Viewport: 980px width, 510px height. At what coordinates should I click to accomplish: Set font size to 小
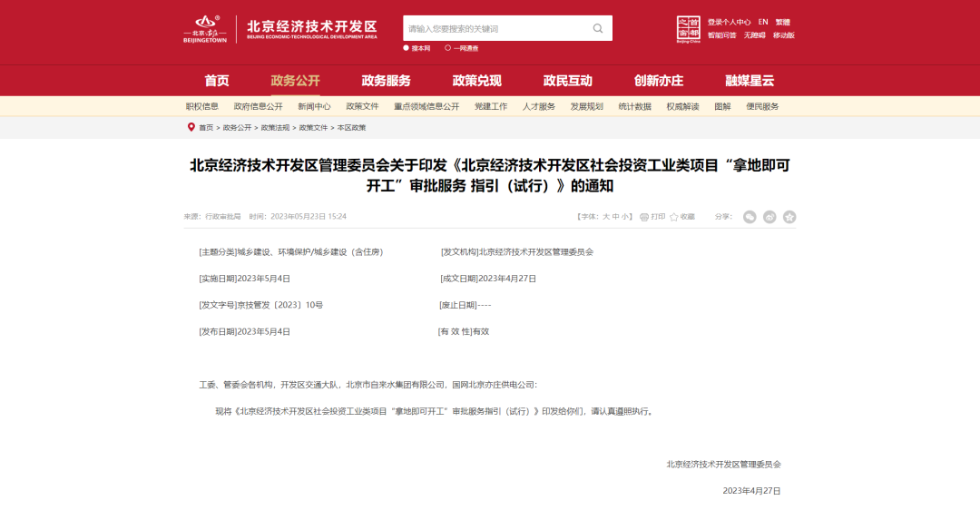tap(625, 217)
